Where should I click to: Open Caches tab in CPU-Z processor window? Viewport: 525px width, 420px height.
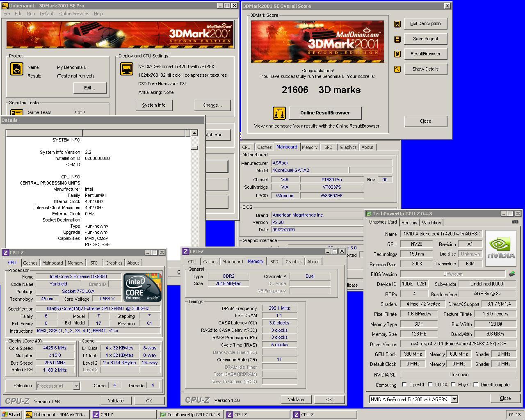30,263
